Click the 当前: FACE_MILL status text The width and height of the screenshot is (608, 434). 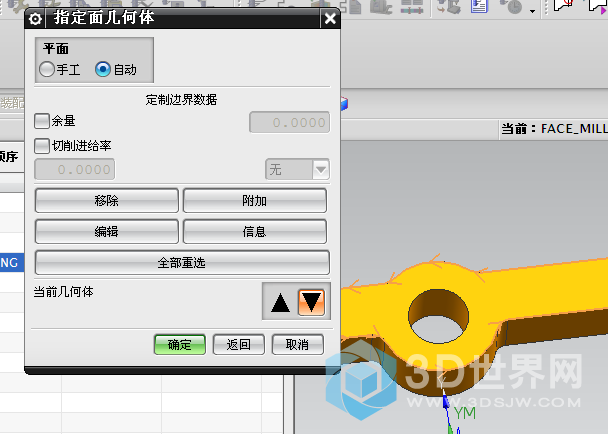click(x=554, y=129)
